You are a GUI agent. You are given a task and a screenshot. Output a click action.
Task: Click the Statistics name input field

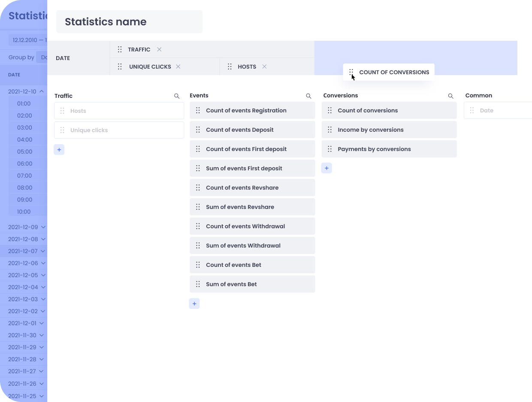pyautogui.click(x=129, y=22)
